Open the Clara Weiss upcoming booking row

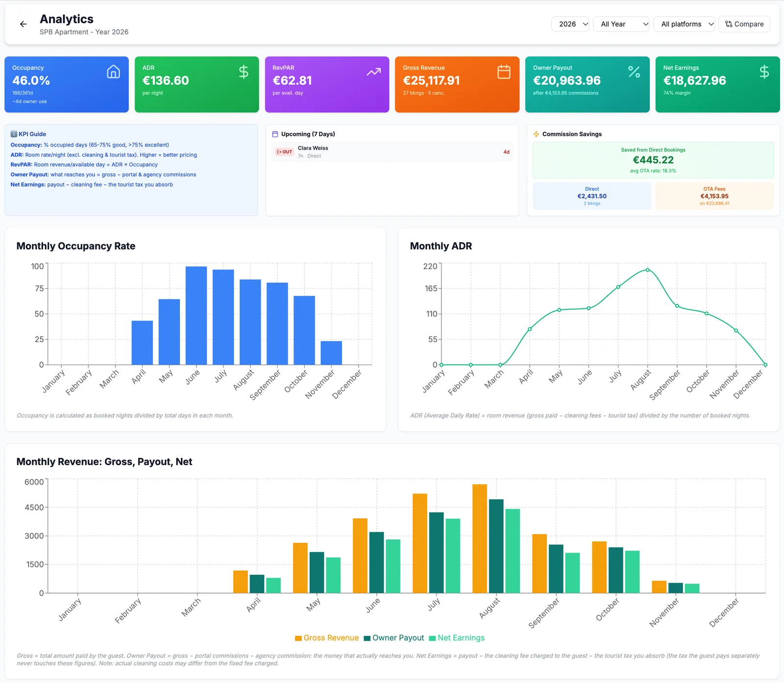pyautogui.click(x=392, y=152)
